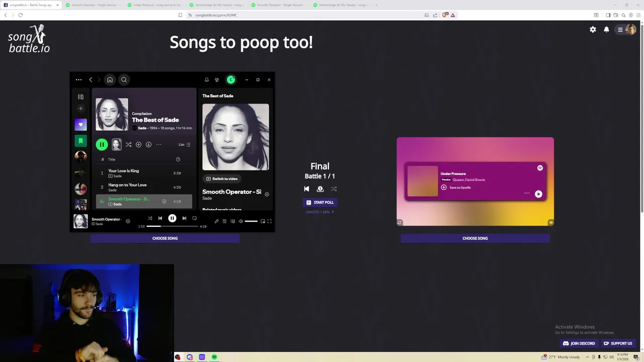Open Spotify miniplayer

263,221
